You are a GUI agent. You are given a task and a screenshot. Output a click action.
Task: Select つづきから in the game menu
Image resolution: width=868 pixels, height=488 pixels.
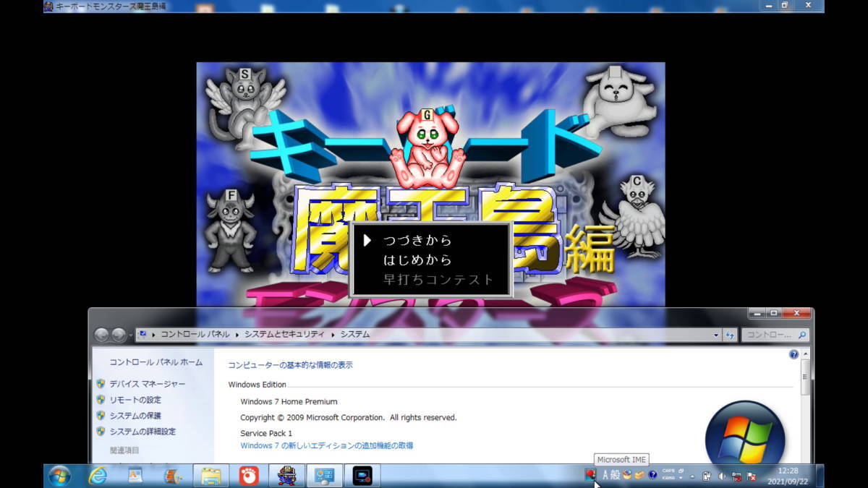(x=417, y=241)
